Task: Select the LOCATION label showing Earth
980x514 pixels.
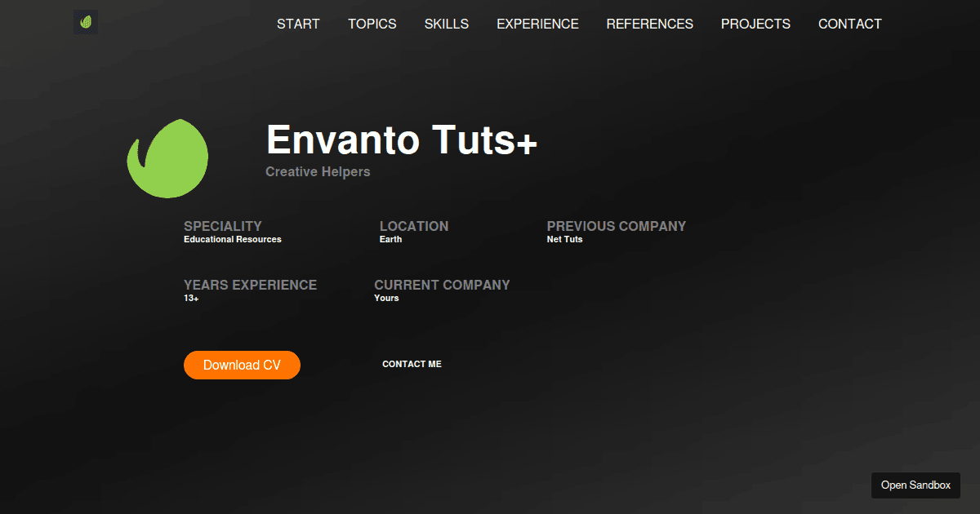Action: pos(414,226)
